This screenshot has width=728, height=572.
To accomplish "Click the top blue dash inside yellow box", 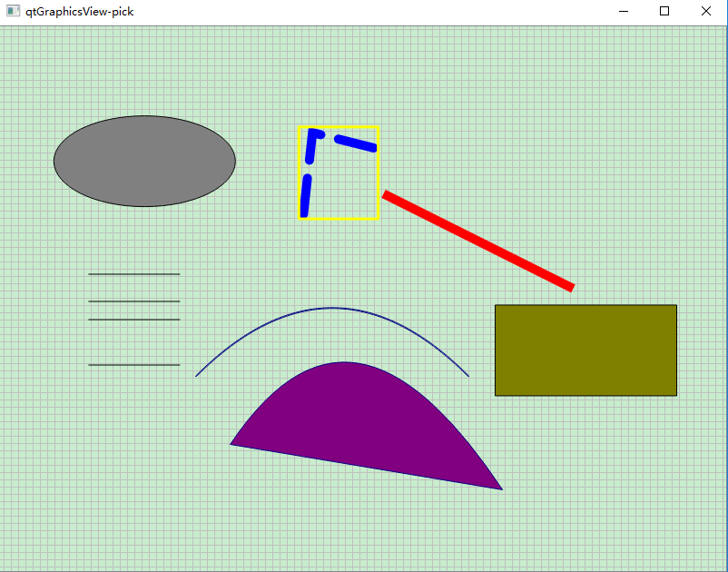I will tap(355, 143).
